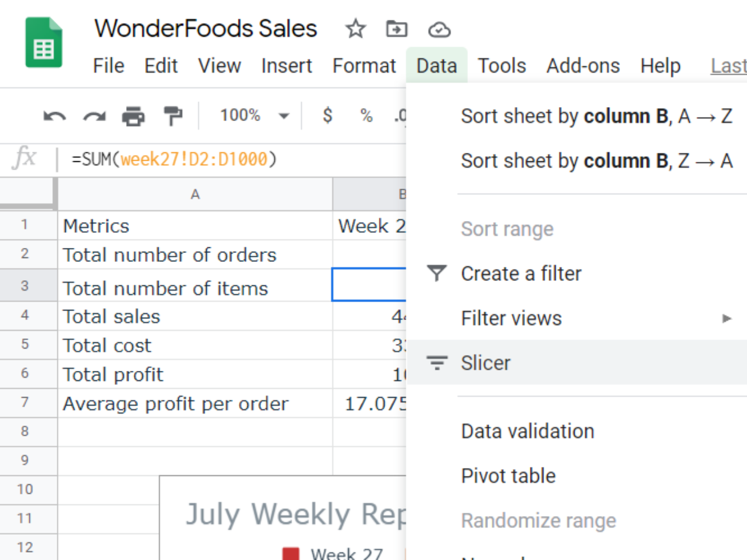Click the Google Sheets home icon
747x560 pixels.
click(44, 43)
